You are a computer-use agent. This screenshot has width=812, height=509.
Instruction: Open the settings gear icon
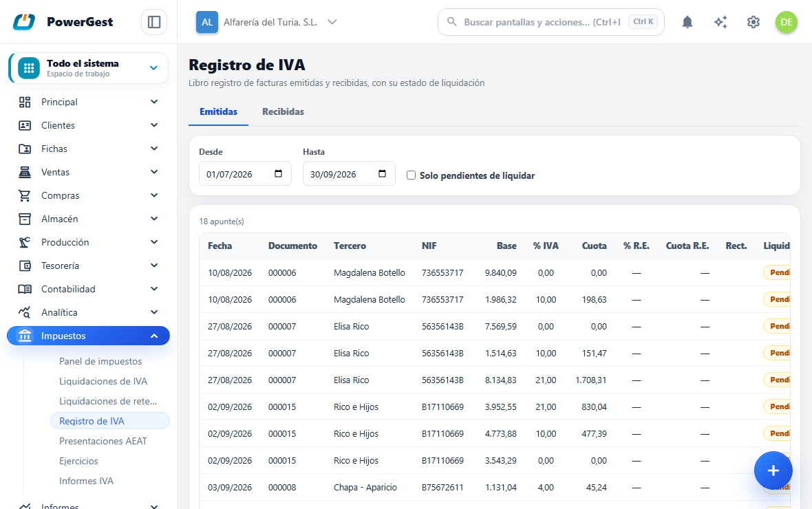(754, 22)
